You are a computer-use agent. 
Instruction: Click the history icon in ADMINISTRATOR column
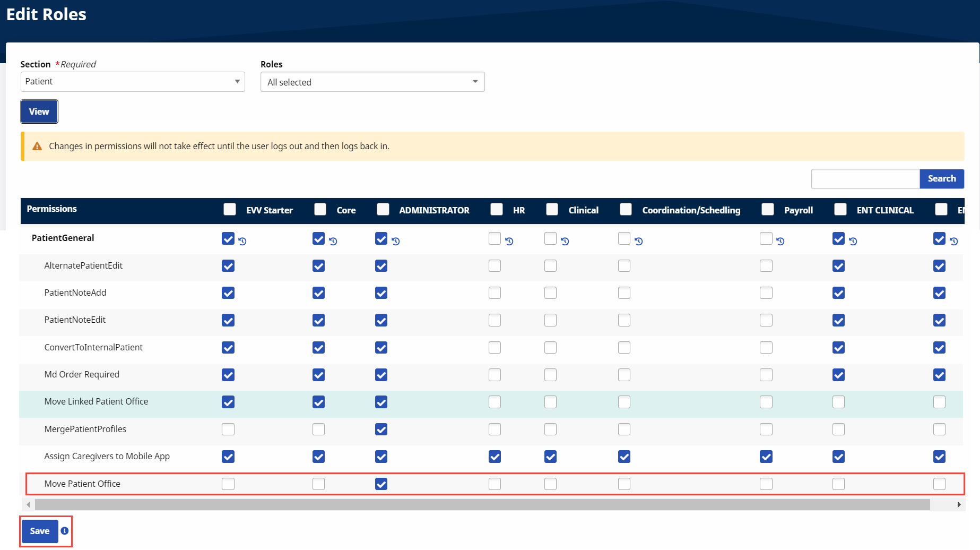pos(396,242)
